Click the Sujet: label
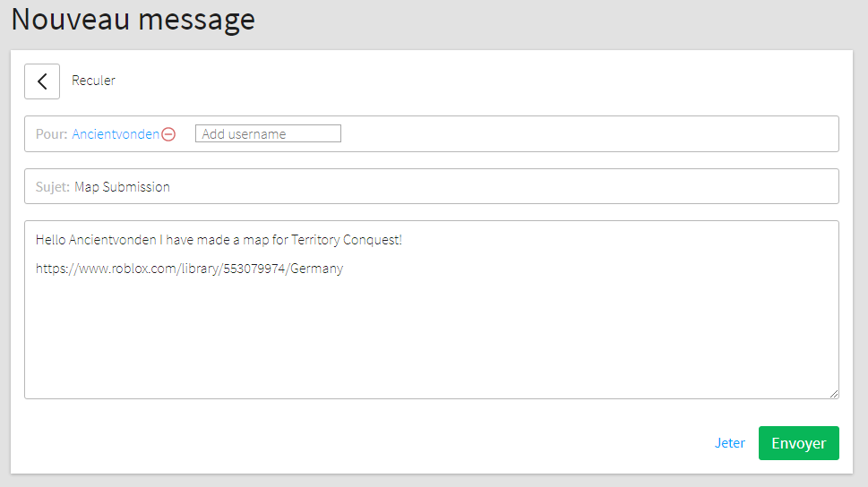The width and height of the screenshot is (868, 487). pyautogui.click(x=53, y=187)
